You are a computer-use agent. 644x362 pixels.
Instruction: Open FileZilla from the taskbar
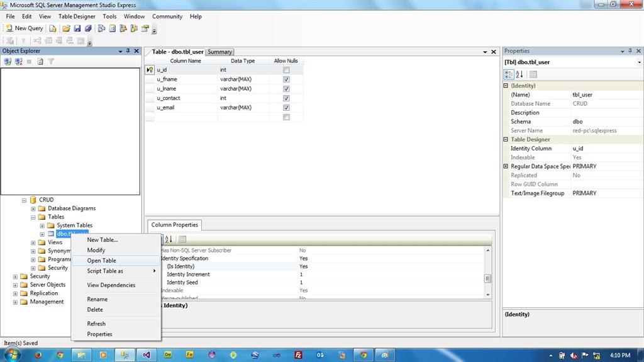[x=299, y=354]
